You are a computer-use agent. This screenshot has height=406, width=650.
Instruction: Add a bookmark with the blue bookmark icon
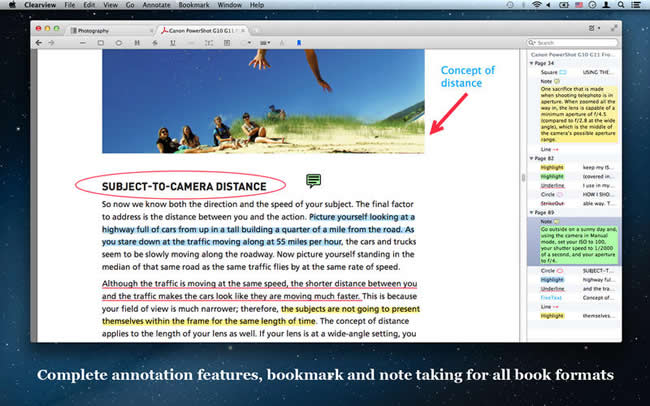tap(299, 43)
